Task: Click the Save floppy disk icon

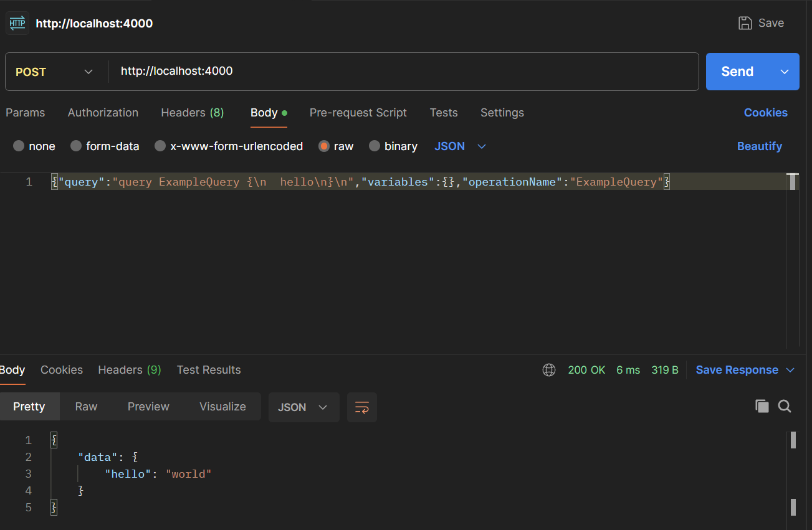Action: [745, 23]
